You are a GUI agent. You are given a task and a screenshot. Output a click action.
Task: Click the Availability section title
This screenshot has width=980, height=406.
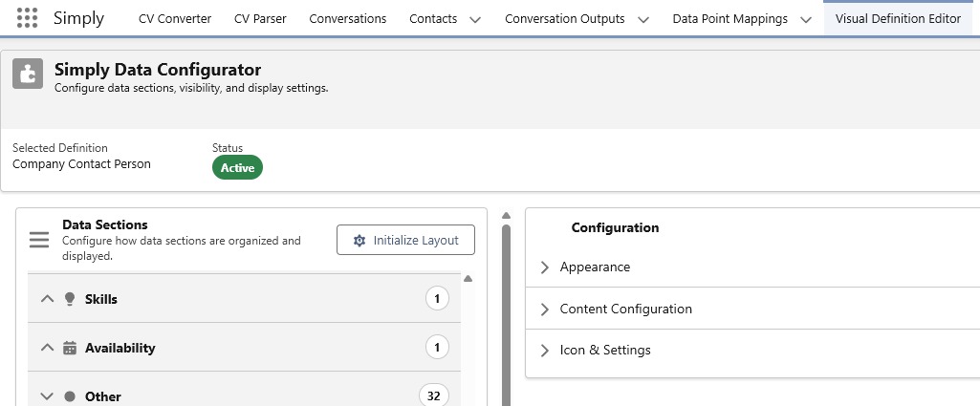[x=120, y=348]
